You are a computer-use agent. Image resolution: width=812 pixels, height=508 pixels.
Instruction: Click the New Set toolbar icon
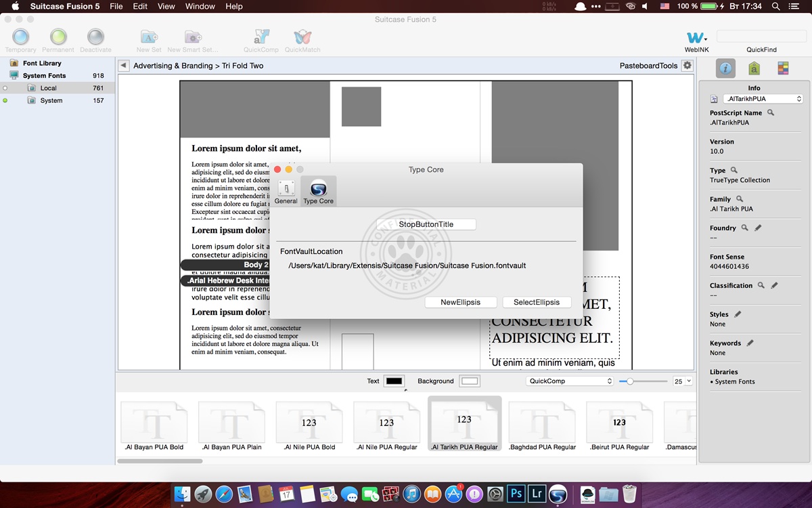(149, 37)
